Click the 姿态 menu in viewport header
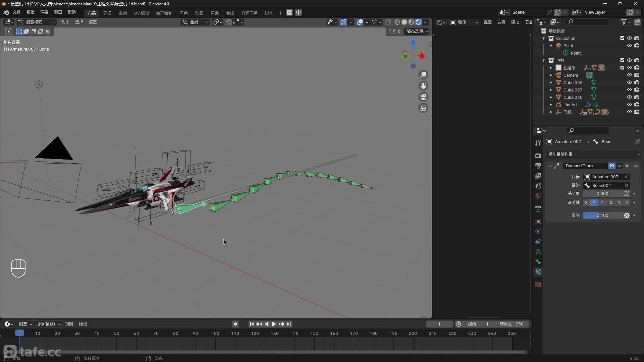The width and height of the screenshot is (644, 362). click(x=93, y=22)
